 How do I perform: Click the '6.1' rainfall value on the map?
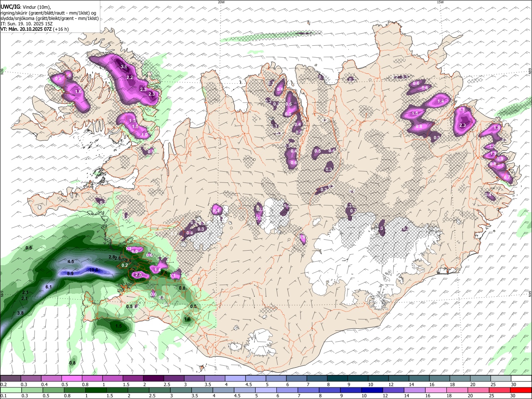49,287
